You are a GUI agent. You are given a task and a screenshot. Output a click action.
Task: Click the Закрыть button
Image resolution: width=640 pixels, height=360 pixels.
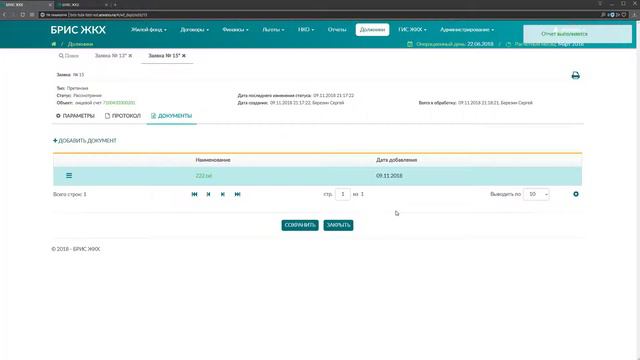pyautogui.click(x=338, y=225)
